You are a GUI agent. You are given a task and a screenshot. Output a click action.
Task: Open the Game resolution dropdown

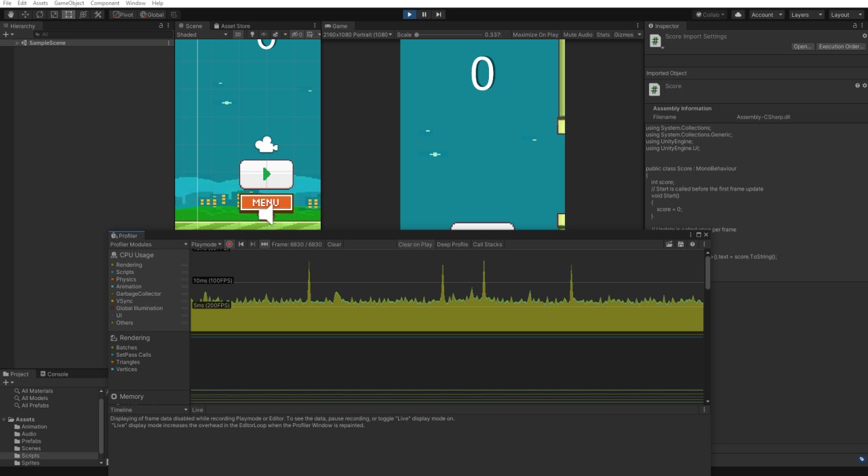pos(358,35)
